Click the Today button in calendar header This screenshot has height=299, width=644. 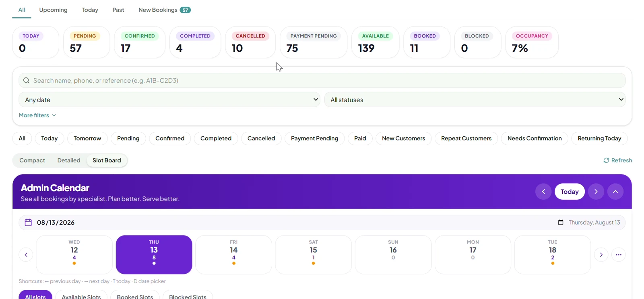pos(570,192)
